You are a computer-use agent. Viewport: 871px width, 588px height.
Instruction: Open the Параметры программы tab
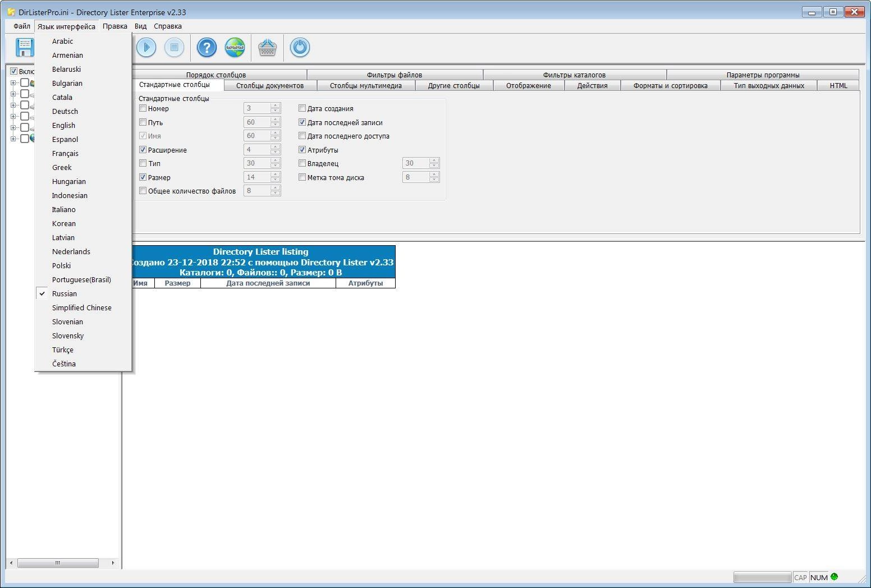[x=763, y=75]
